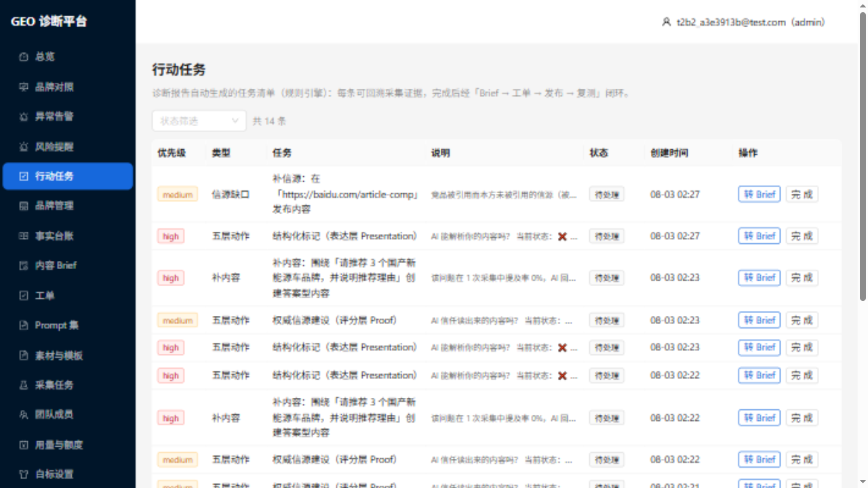Click the high tag in 补内容 02:22 row
Image resolution: width=868 pixels, height=488 pixels.
[171, 418]
